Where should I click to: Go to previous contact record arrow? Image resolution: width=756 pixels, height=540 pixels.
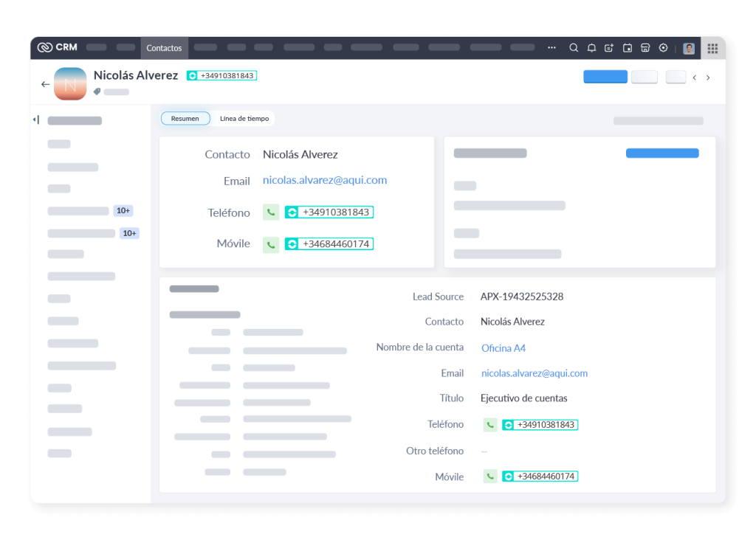[694, 77]
